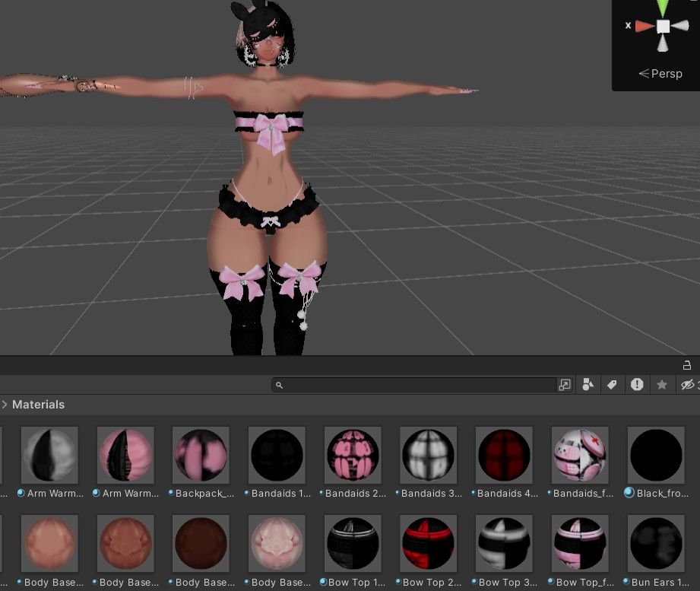Open Search by Type filter icon
Viewport: 700px width, 591px height.
[x=588, y=384]
